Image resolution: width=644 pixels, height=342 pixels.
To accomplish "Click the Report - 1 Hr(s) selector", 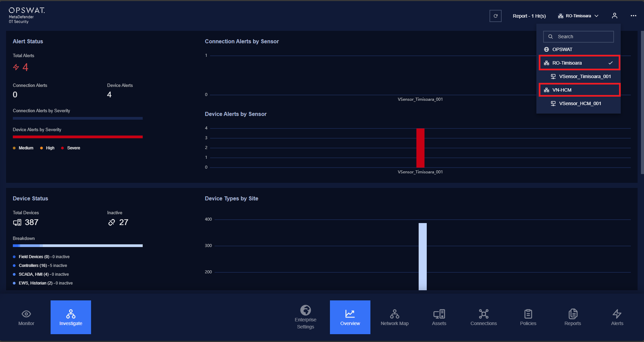I will point(529,16).
